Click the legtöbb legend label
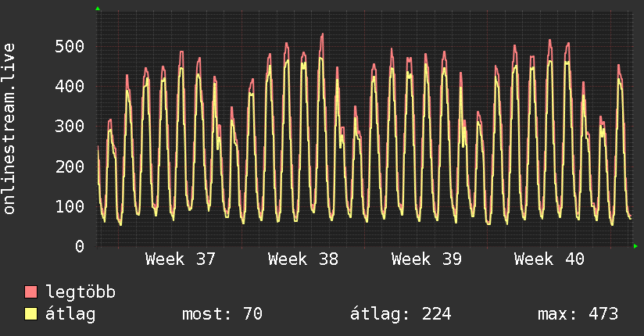 click(x=80, y=292)
